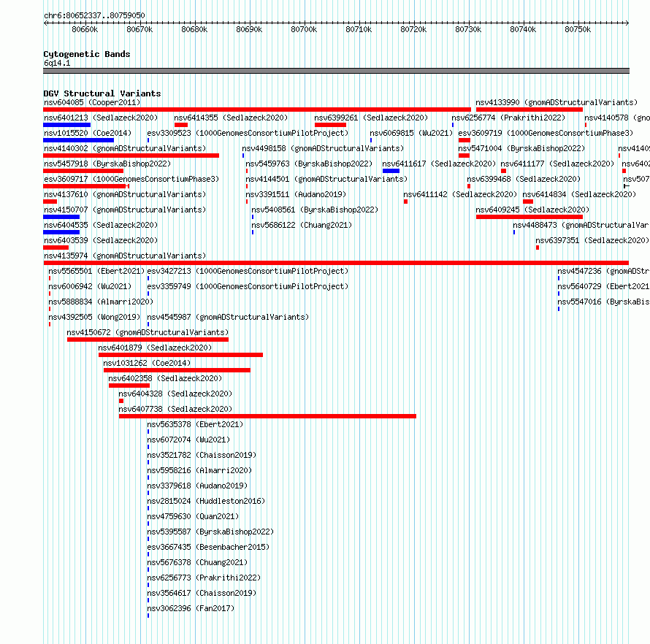This screenshot has height=644, width=650.
Task: Open variant nsv604085 (Cooper2011) label
Action: tap(92, 102)
